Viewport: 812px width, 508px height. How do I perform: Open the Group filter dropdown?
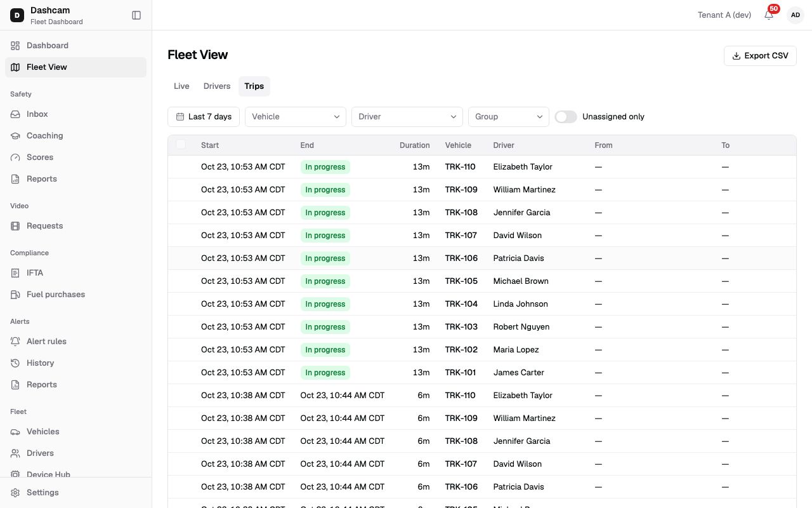[509, 117]
